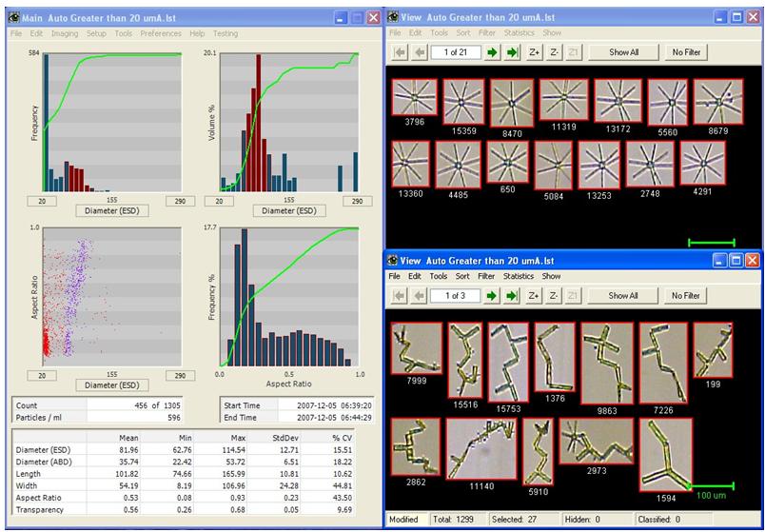Click the page field showing 1 of 21
This screenshot has width=765, height=532.
click(455, 52)
